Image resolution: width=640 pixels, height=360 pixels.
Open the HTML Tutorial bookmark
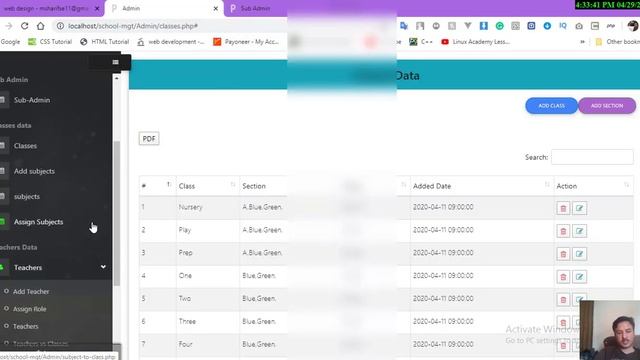coord(104,42)
